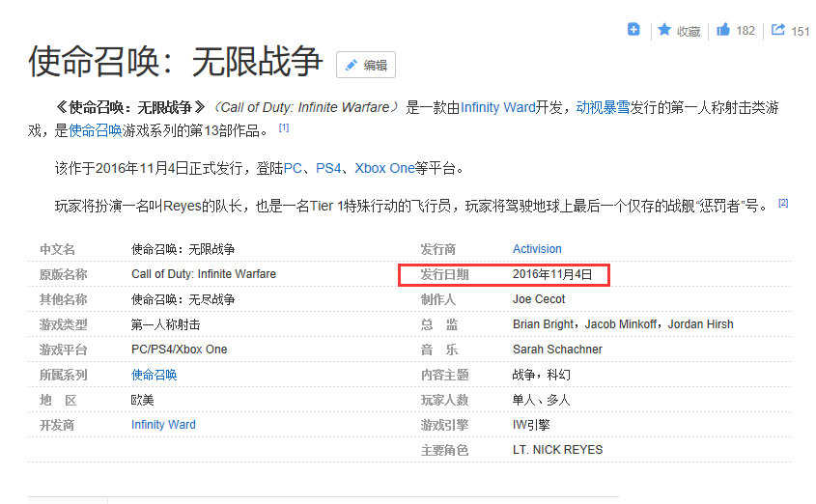Image resolution: width=816 pixels, height=504 pixels.
Task: Select the text '战争，科幻'
Action: (541, 375)
